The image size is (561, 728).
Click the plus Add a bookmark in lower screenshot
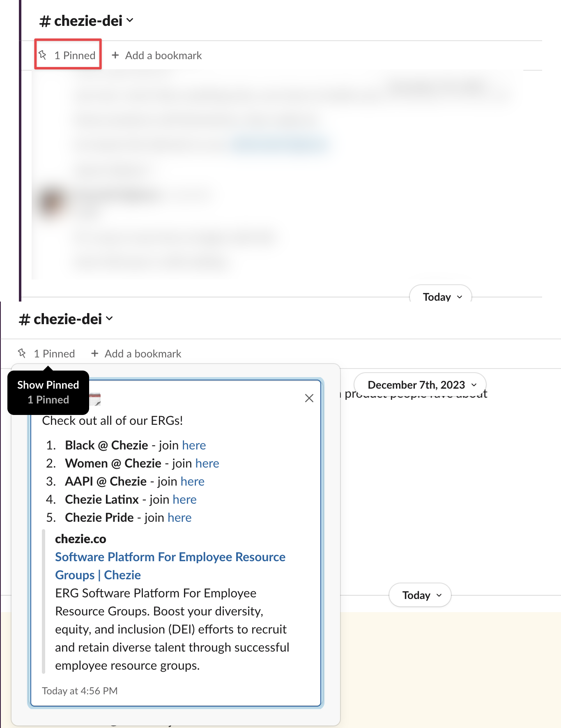[x=136, y=354]
